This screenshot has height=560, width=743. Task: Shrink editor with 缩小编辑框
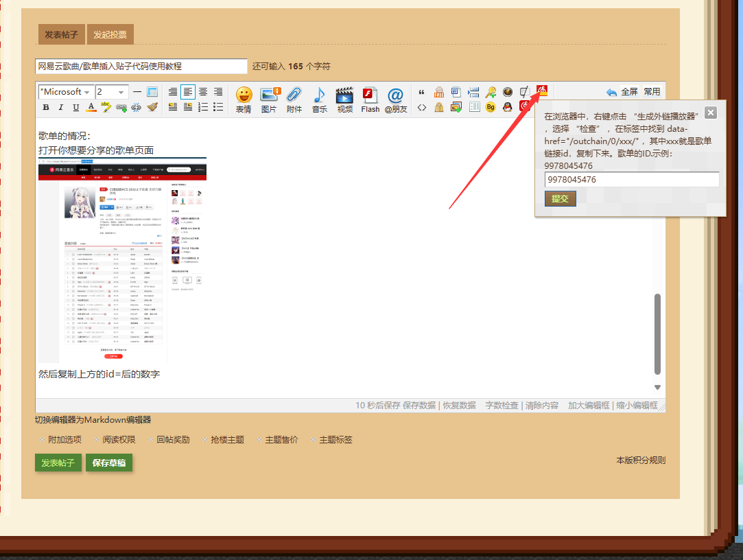point(637,406)
